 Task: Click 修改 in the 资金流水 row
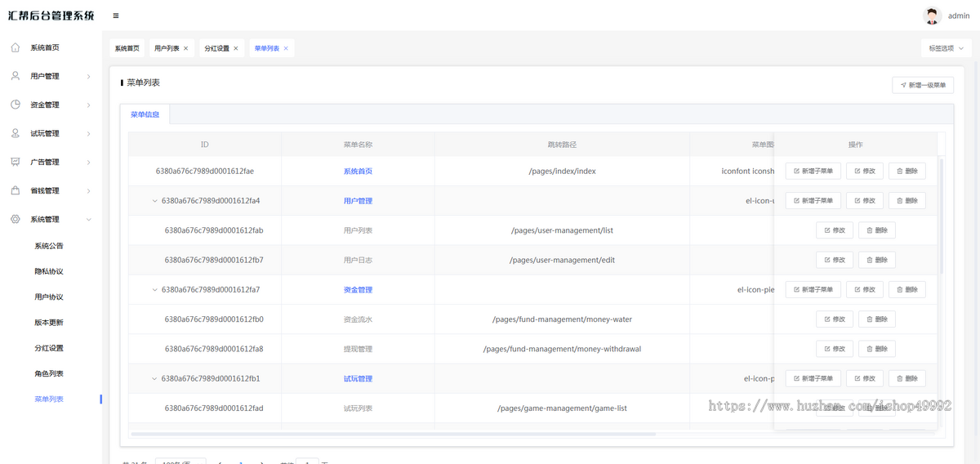(835, 319)
